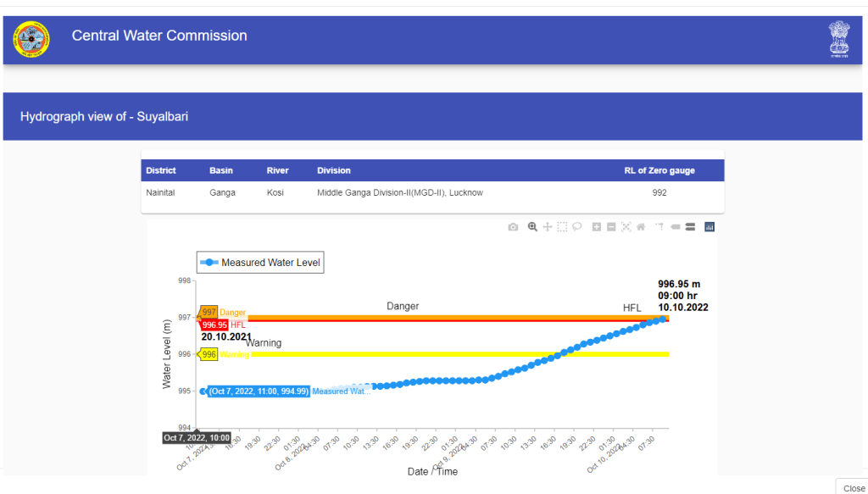Enable show closest data on hover
The height and width of the screenshot is (494, 868).
pyautogui.click(x=676, y=227)
